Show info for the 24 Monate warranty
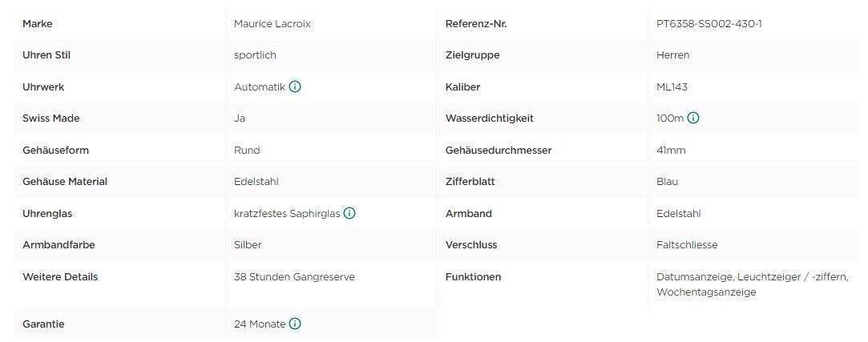This screenshot has width=868, height=342. click(295, 324)
